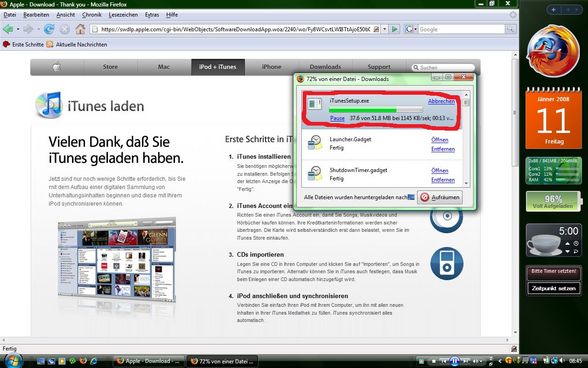Click Entfernen for Launcher.Gadget
Image resolution: width=588 pixels, height=368 pixels.
point(443,149)
